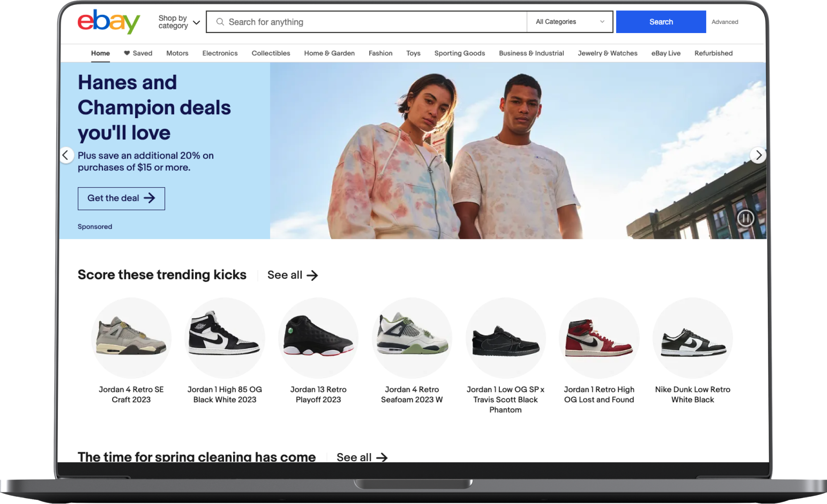Select the Home navigation item
827x504 pixels.
100,53
